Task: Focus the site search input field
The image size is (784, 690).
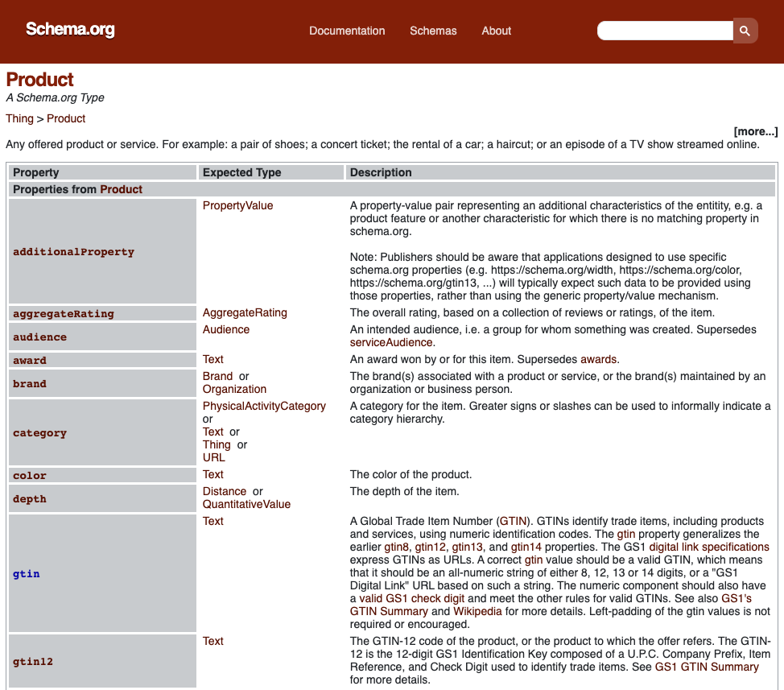Action: coord(665,31)
